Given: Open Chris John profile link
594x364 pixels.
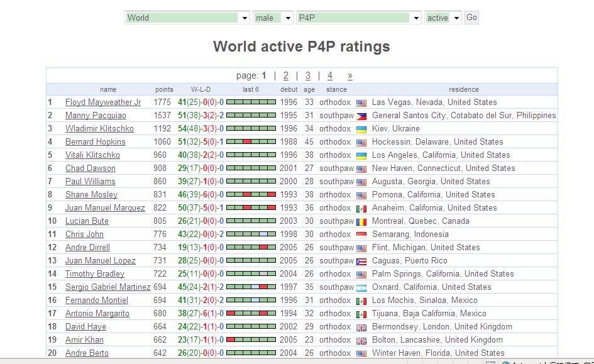Looking at the screenshot, I should click(x=84, y=234).
